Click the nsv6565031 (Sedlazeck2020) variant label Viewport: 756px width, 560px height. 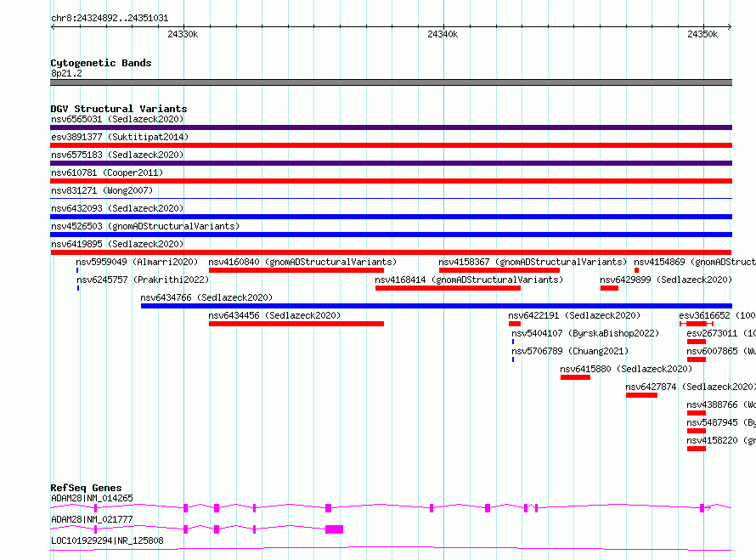(117, 119)
